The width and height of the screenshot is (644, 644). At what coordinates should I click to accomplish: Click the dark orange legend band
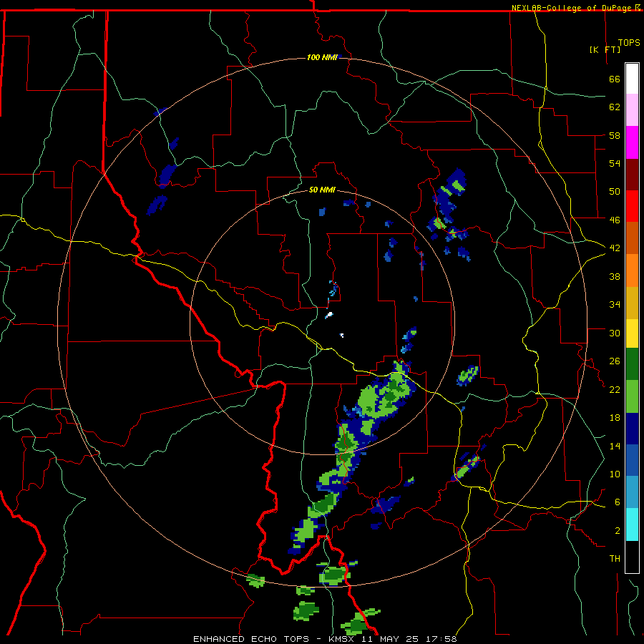tap(632, 238)
